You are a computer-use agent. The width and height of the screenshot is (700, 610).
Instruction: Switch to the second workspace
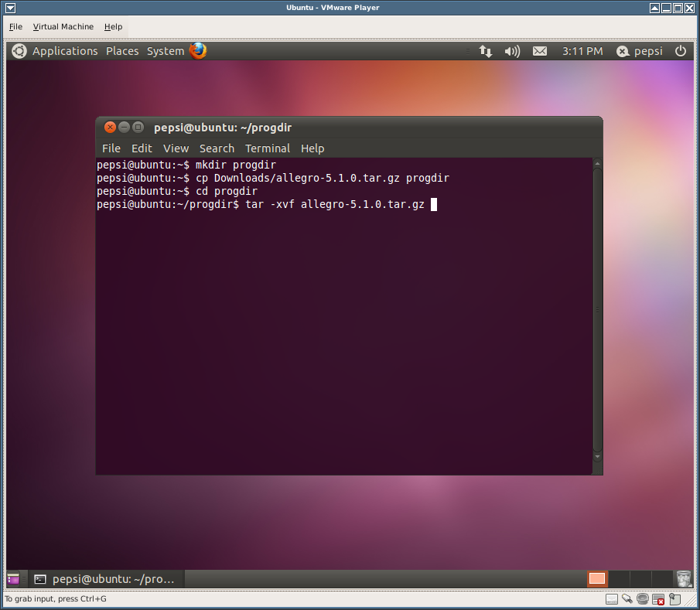click(x=619, y=578)
